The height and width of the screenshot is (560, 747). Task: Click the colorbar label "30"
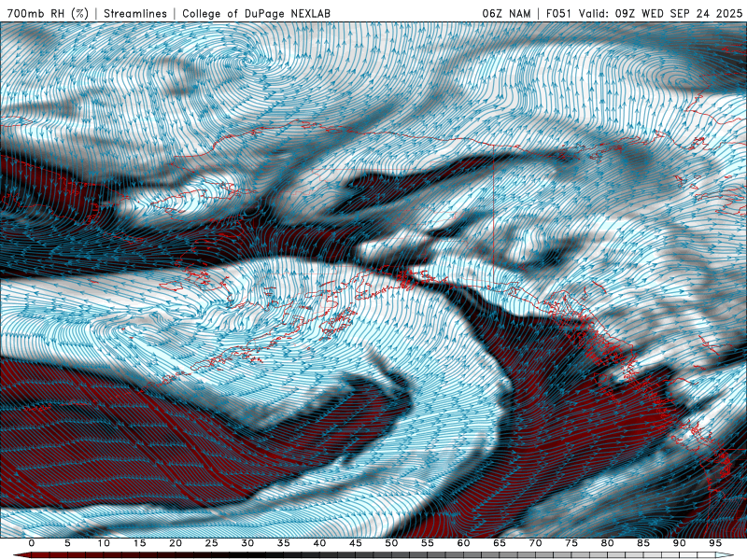point(247,543)
